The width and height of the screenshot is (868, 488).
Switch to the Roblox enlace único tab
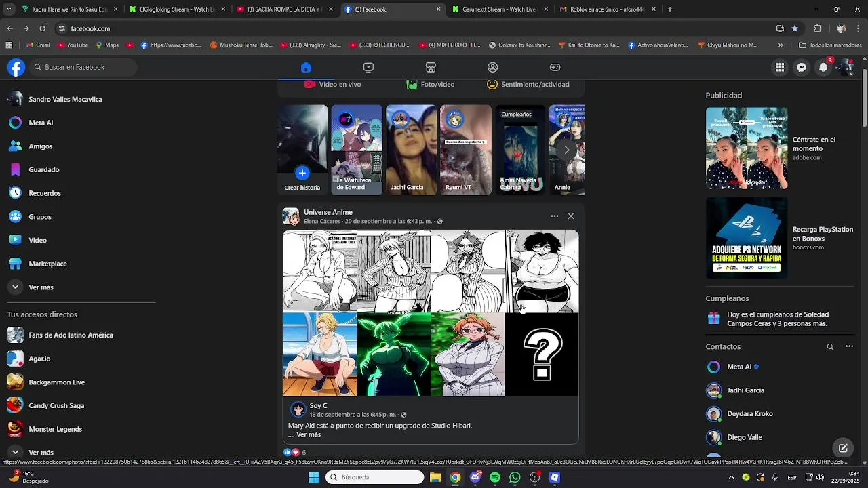pos(607,9)
